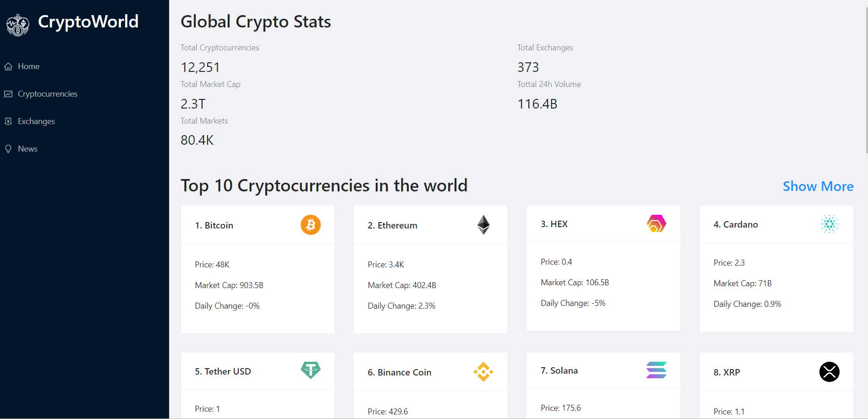Click Total Markets value 80.4K
Image resolution: width=868 pixels, height=419 pixels.
197,140
